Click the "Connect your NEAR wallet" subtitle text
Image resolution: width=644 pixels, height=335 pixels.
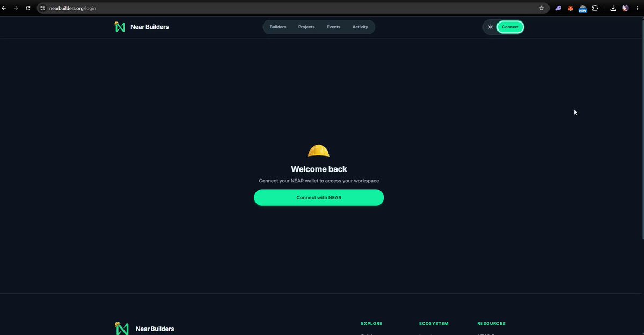319,181
